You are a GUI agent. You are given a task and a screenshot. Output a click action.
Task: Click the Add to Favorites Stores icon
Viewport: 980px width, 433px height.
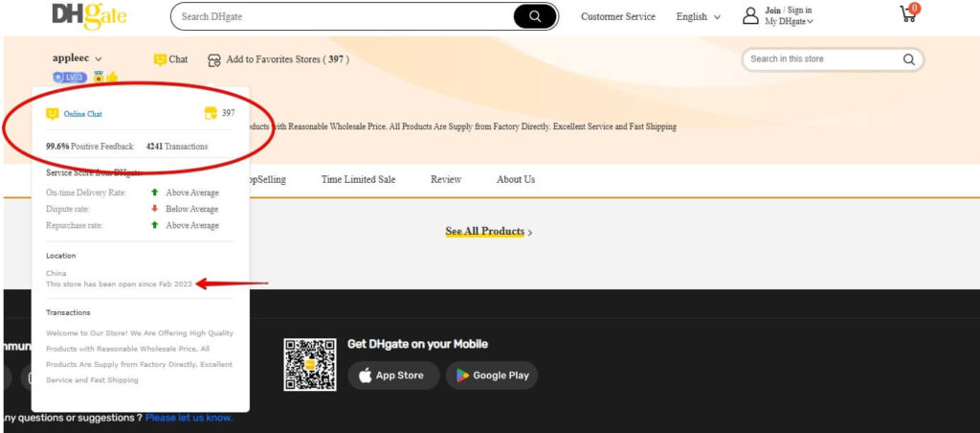(x=214, y=60)
